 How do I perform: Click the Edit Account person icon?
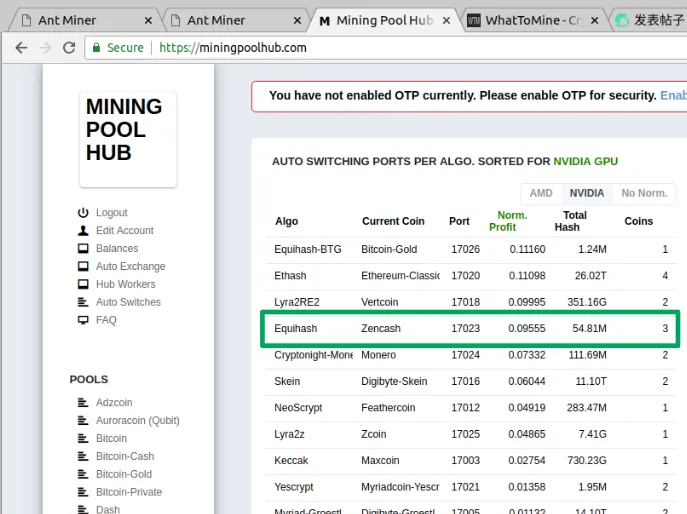pos(83,230)
